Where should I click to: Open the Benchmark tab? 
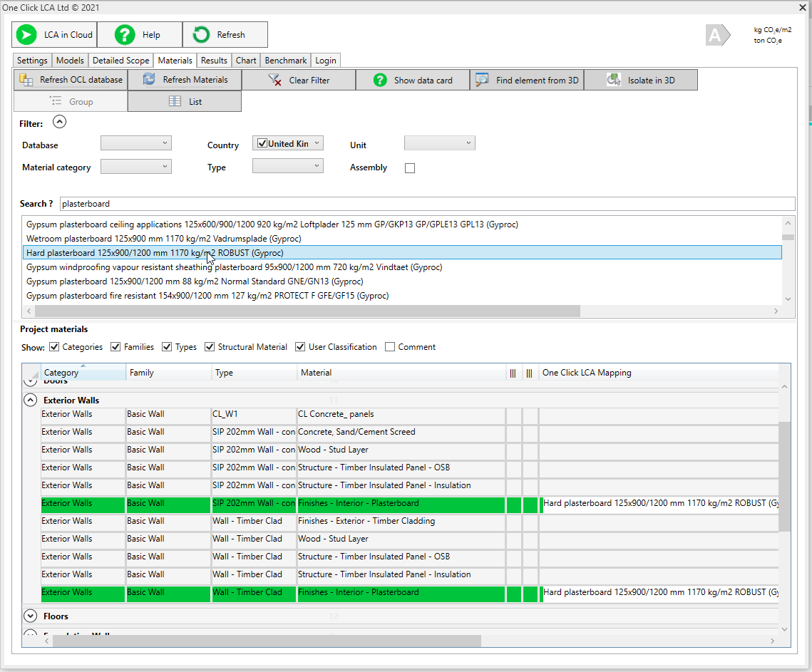(x=286, y=61)
